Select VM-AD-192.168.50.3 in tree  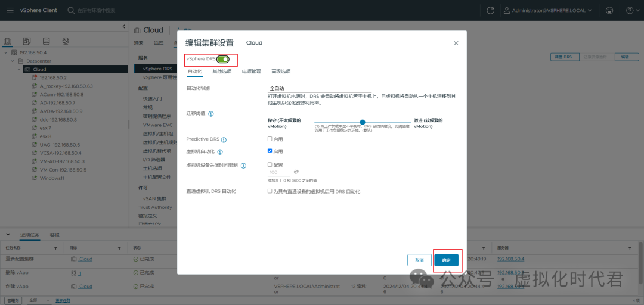point(62,161)
